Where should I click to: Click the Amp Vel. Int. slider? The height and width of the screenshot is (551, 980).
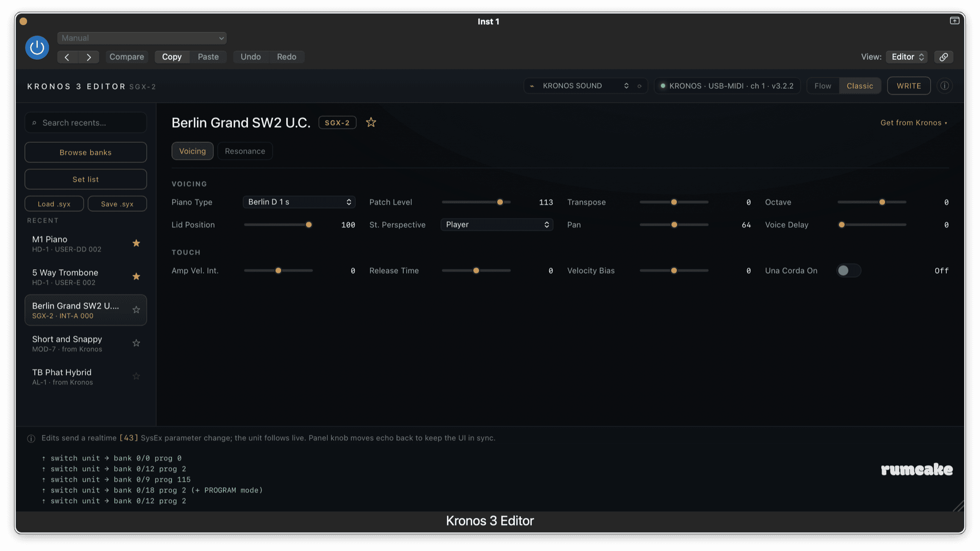[x=278, y=270]
